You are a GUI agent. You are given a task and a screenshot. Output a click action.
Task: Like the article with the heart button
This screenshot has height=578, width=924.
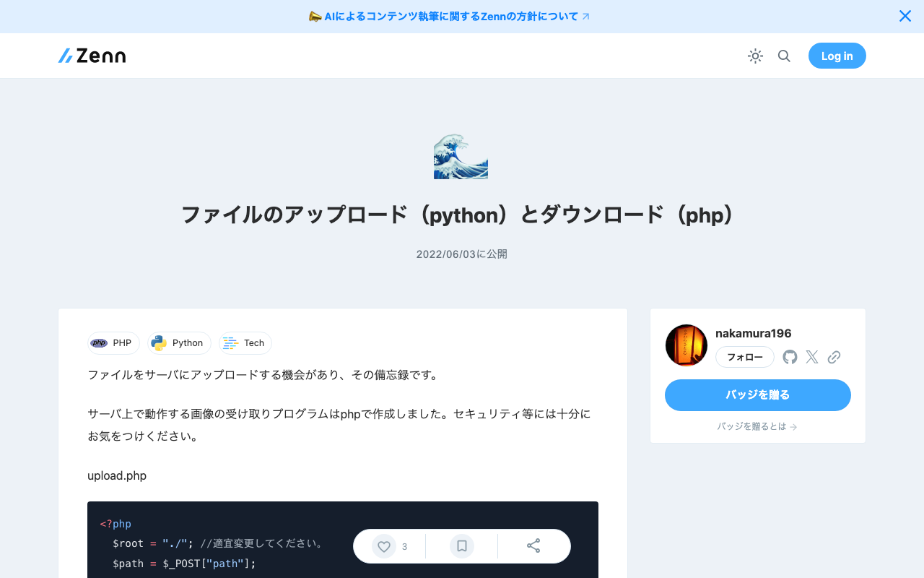[x=383, y=546]
